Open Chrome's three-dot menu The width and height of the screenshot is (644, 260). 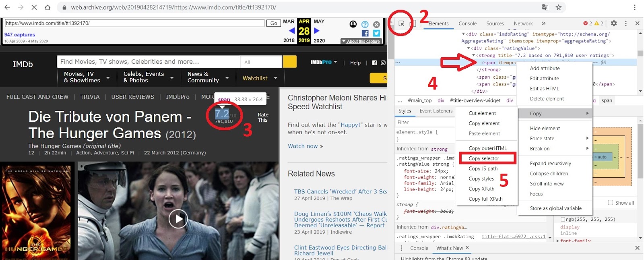635,7
